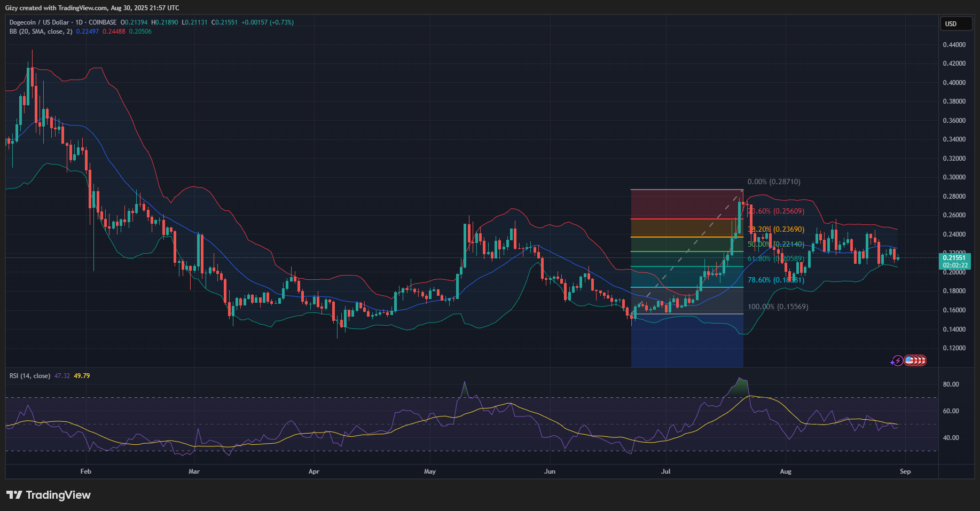980x511 pixels.
Task: Click the Feb label on time axis
Action: point(86,471)
